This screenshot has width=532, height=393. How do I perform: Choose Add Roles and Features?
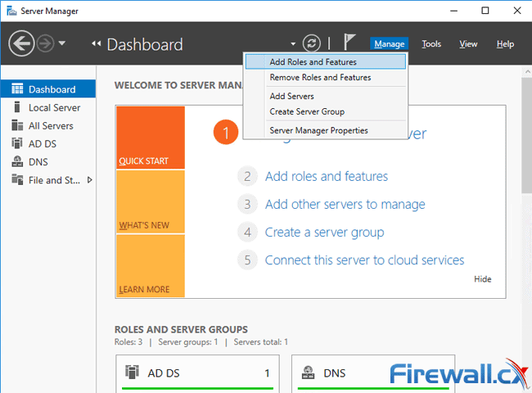[x=326, y=61]
